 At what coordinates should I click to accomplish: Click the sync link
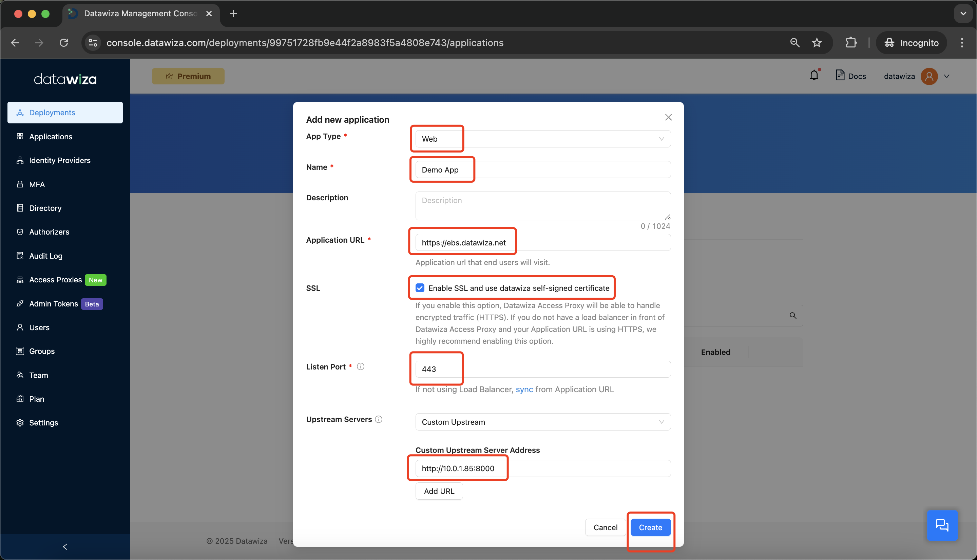click(524, 389)
